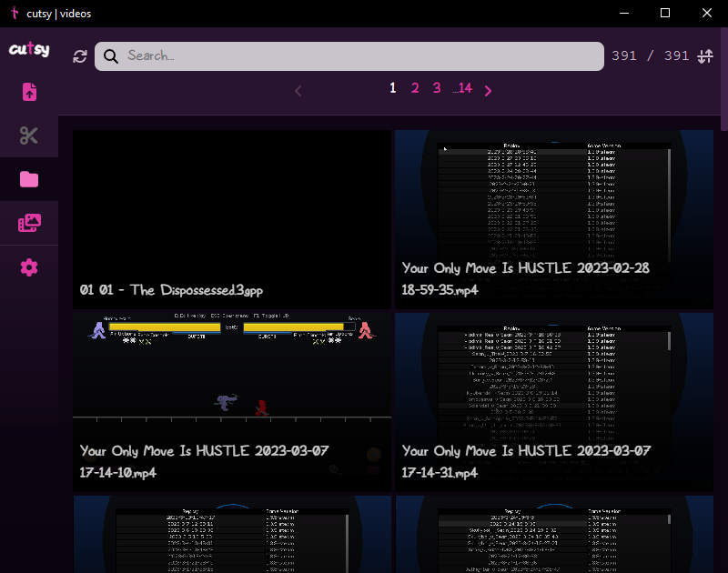Click the magnifying glass search icon
This screenshot has width=728, height=573.
[x=111, y=56]
